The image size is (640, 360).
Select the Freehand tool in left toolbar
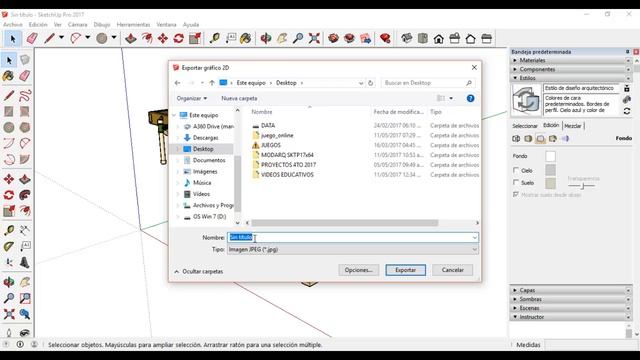25,96
